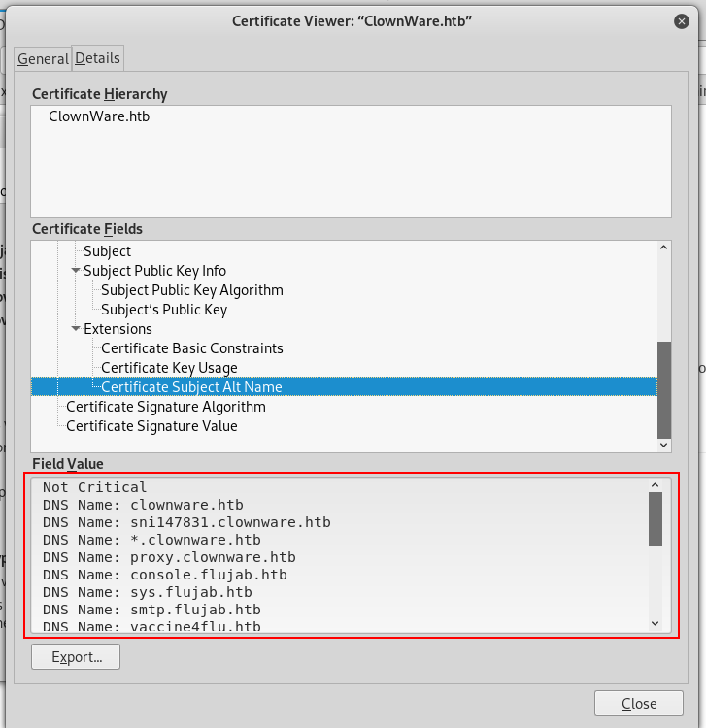Image resolution: width=706 pixels, height=728 pixels.
Task: Click the Field Value scrollbar up arrow
Action: [655, 484]
